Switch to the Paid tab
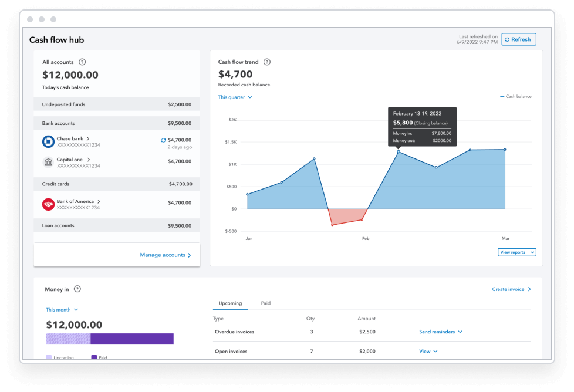The width and height of the screenshot is (574, 392). click(x=266, y=303)
